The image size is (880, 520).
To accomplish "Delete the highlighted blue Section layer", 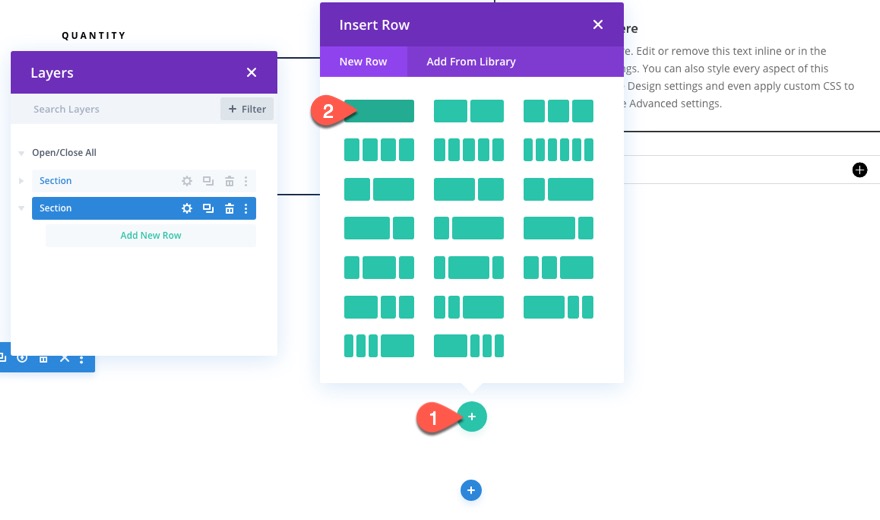I will tap(229, 208).
